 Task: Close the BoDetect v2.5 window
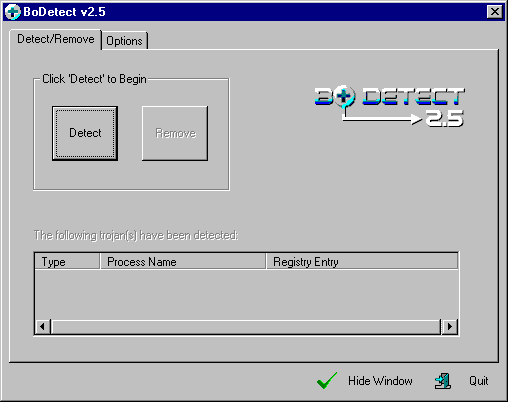[x=495, y=12]
